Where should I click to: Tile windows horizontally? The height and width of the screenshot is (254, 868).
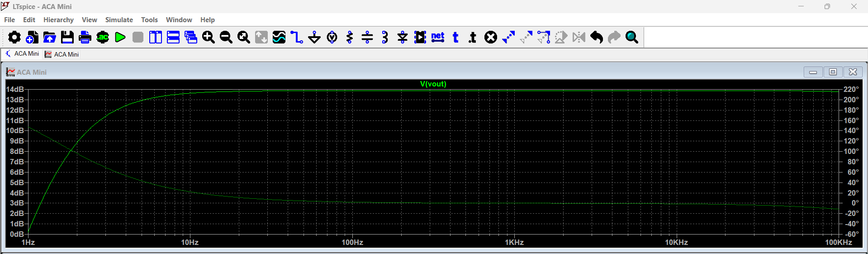(x=173, y=37)
